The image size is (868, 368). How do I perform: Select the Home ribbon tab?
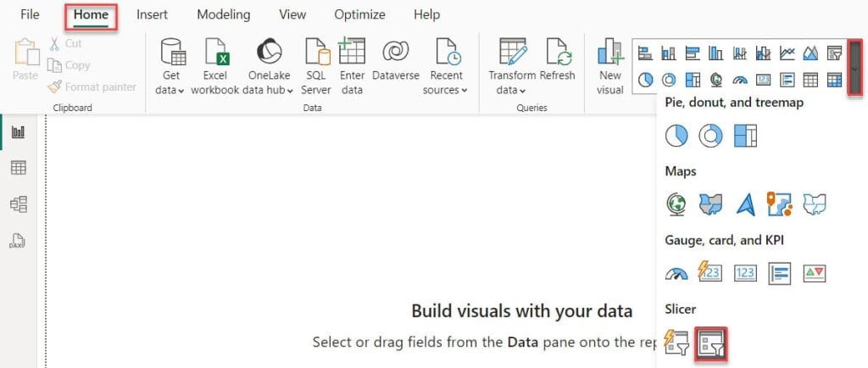91,15
